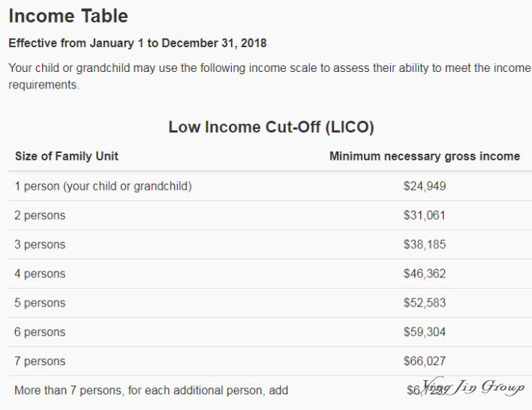Click the $52,583 income value
Viewport: 532px width, 410px height.
click(425, 303)
